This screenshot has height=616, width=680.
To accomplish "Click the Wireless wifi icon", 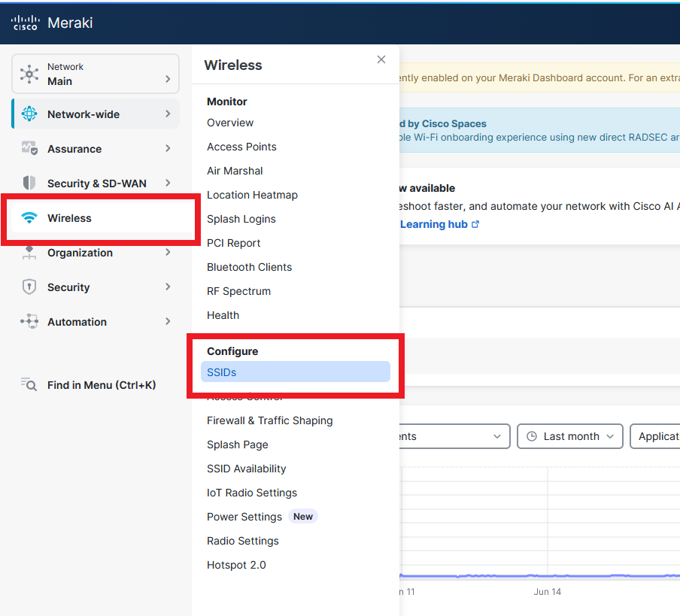I will coord(29,217).
